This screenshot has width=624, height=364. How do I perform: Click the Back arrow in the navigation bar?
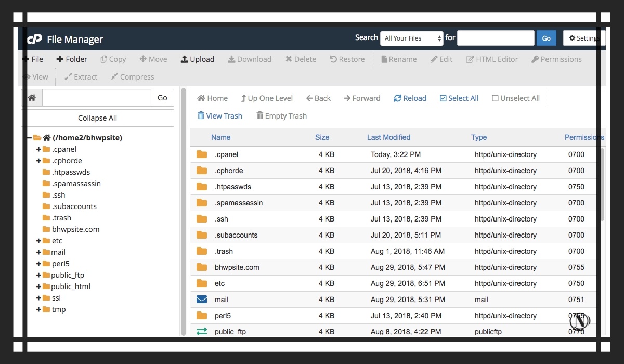[x=309, y=98]
